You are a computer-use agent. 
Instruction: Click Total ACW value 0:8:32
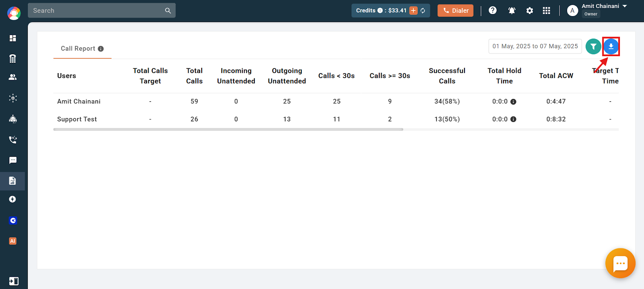point(556,119)
